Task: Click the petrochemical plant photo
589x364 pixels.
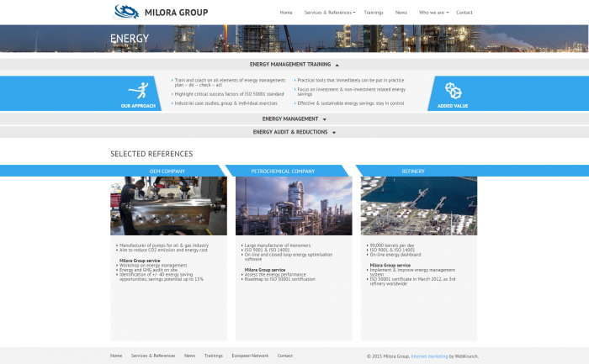Action: coord(294,206)
